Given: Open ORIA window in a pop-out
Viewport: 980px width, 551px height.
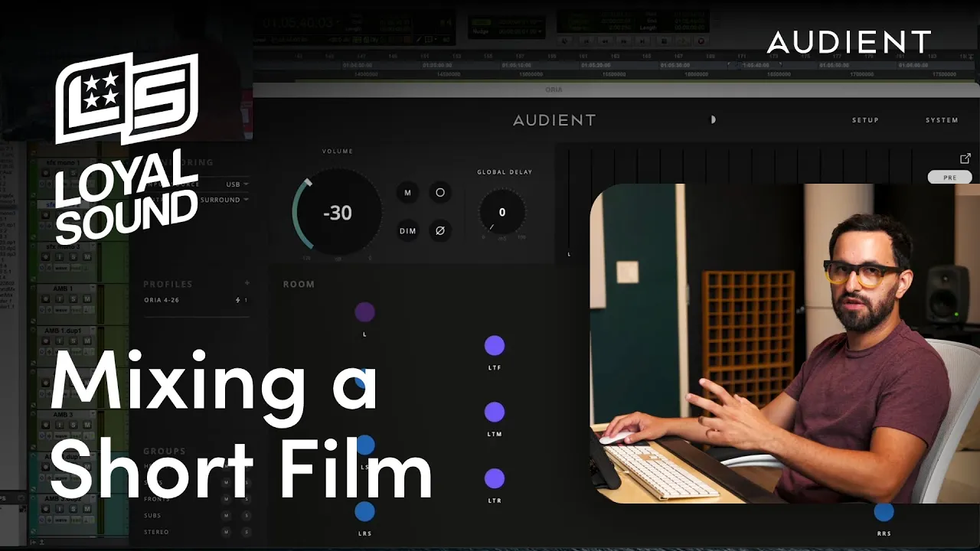Looking at the screenshot, I should [965, 158].
